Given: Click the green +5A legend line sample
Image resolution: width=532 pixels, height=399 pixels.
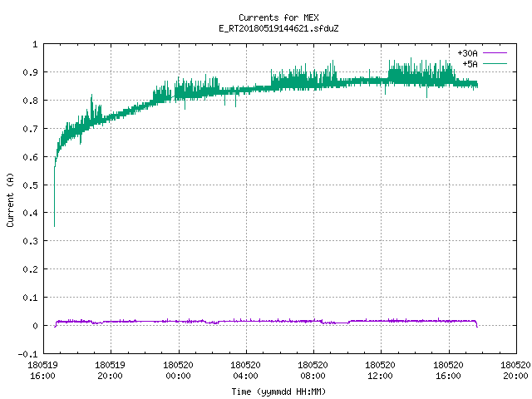Looking at the screenshot, I should 495,63.
